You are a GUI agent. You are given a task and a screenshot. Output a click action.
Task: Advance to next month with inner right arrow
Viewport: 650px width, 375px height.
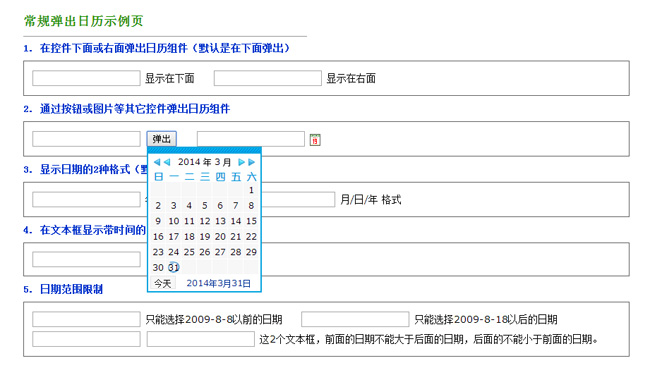point(241,162)
